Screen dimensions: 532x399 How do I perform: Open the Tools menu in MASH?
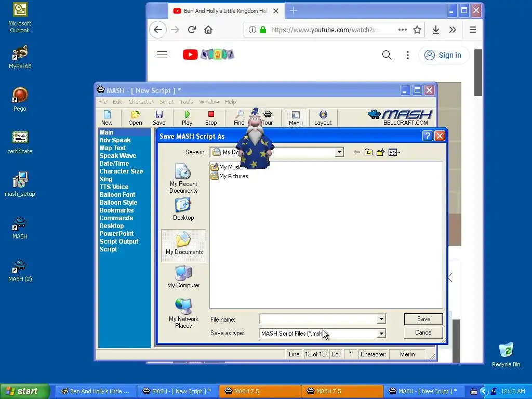pyautogui.click(x=187, y=102)
